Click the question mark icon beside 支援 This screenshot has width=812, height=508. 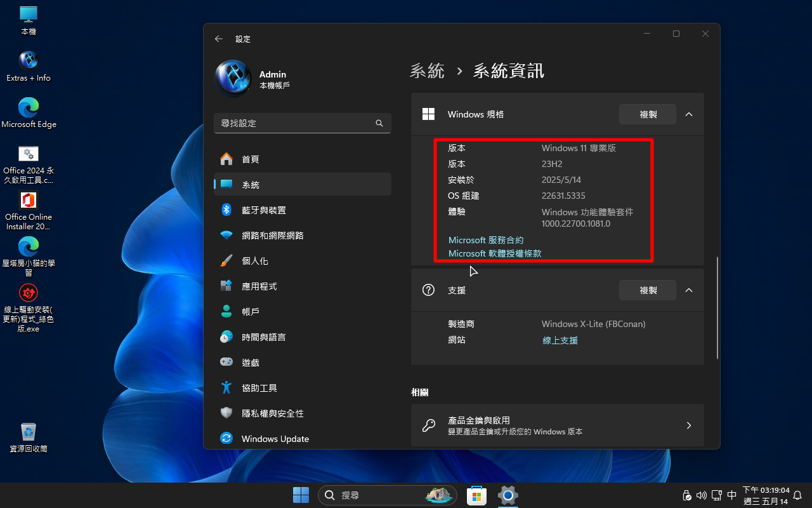(428, 290)
